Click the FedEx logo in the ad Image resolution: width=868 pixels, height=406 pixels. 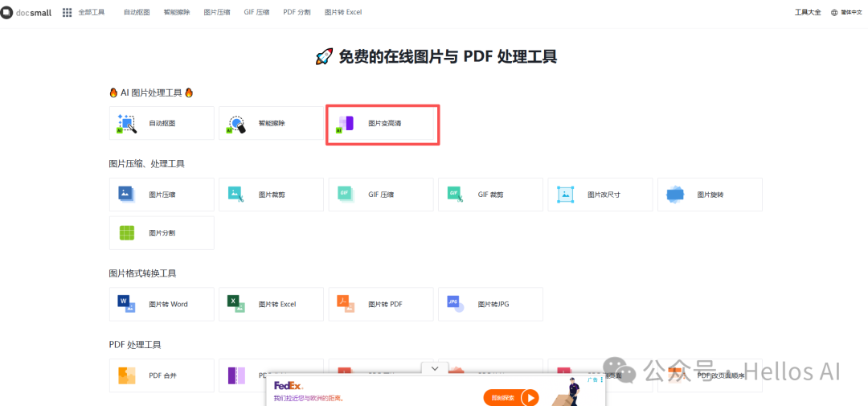pos(289,386)
